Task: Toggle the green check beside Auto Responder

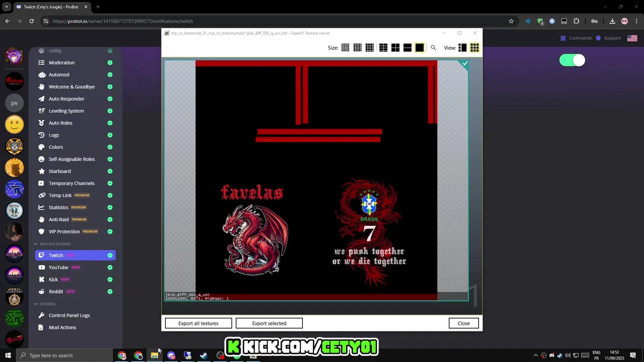Action: point(110,99)
